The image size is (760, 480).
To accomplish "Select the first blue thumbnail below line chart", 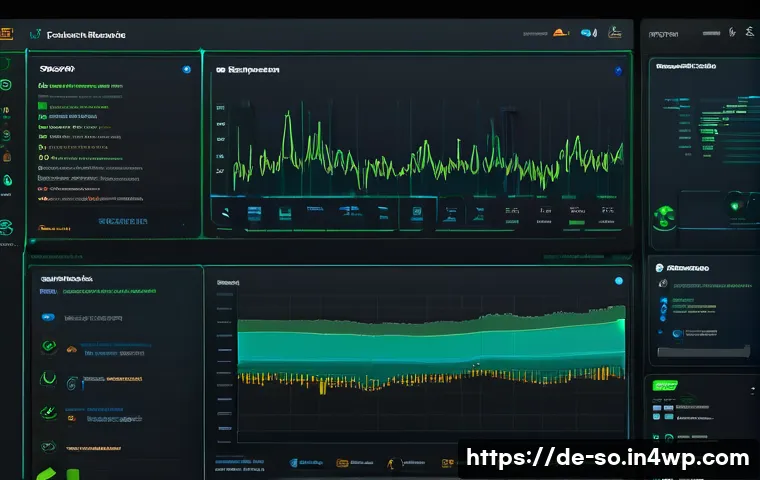I will 255,212.
